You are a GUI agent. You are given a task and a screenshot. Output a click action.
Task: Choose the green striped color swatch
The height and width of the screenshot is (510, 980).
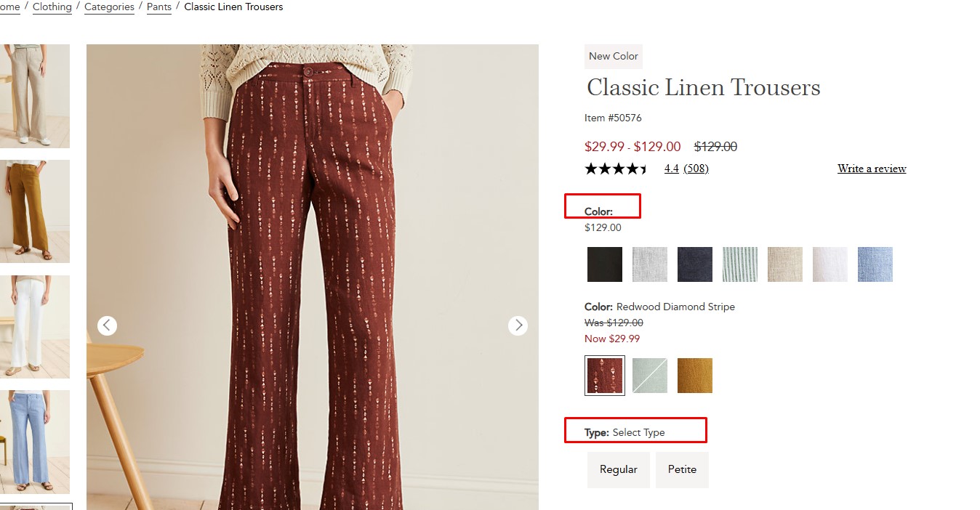tap(740, 264)
